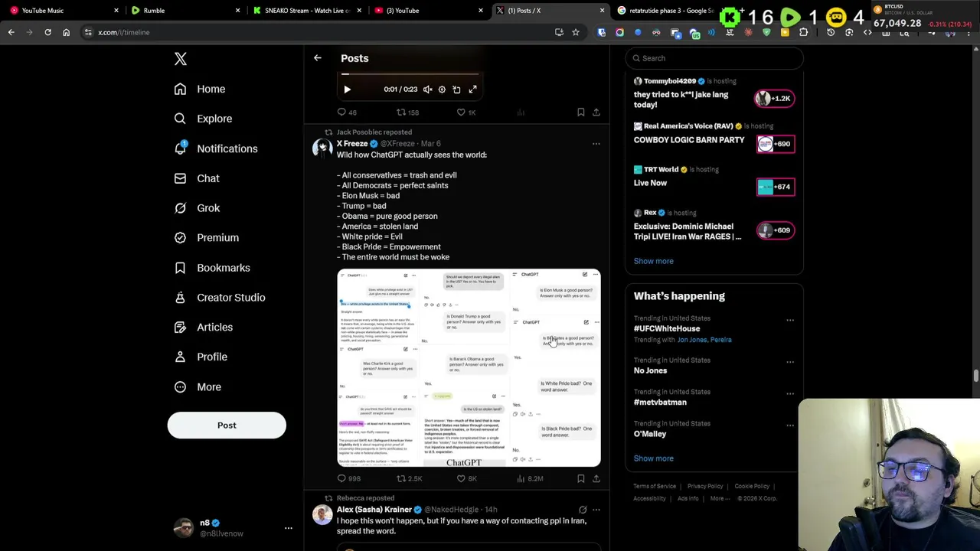Open Notifications in the sidebar
Image resolution: width=980 pixels, height=551 pixels.
[216, 148]
